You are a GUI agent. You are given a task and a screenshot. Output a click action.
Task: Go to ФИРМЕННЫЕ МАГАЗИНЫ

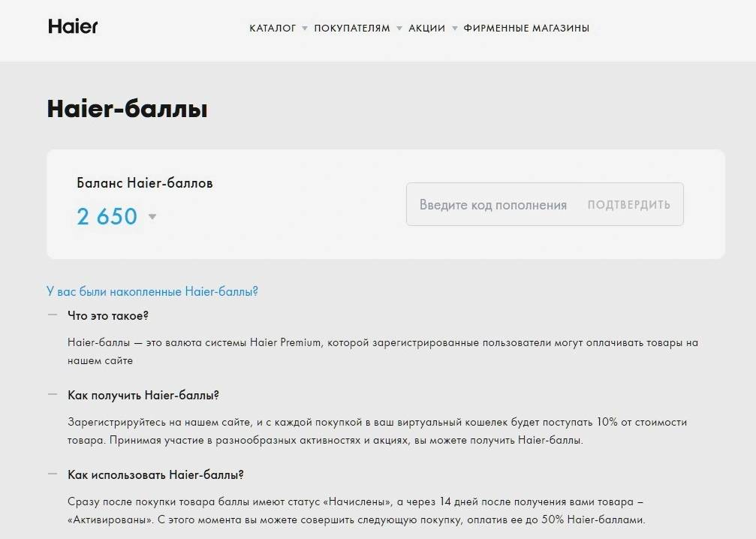pos(526,28)
